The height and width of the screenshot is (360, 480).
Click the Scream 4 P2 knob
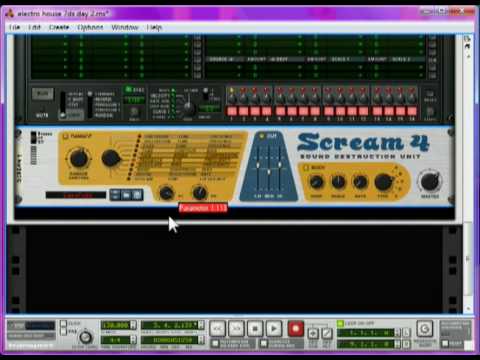click(200, 193)
